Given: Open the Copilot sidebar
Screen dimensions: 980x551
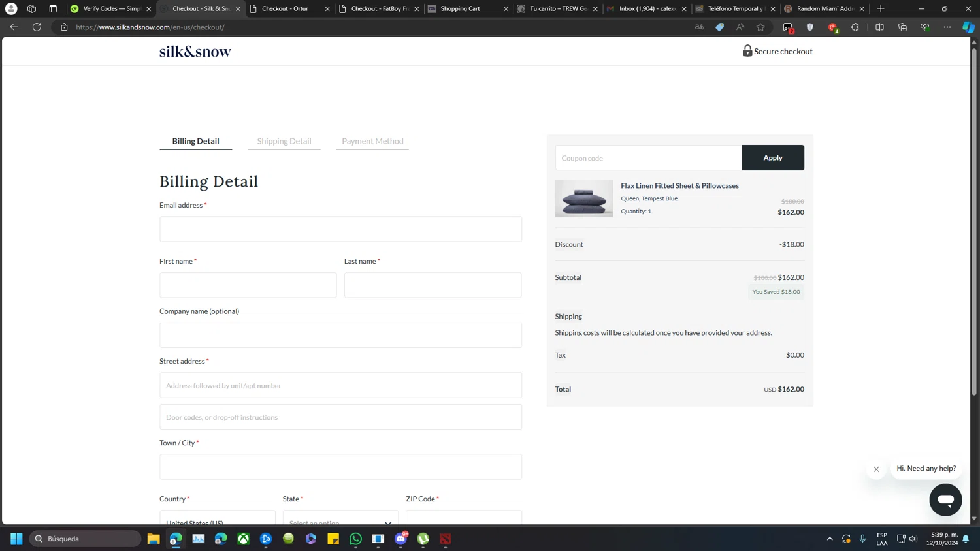Looking at the screenshot, I should click(968, 27).
